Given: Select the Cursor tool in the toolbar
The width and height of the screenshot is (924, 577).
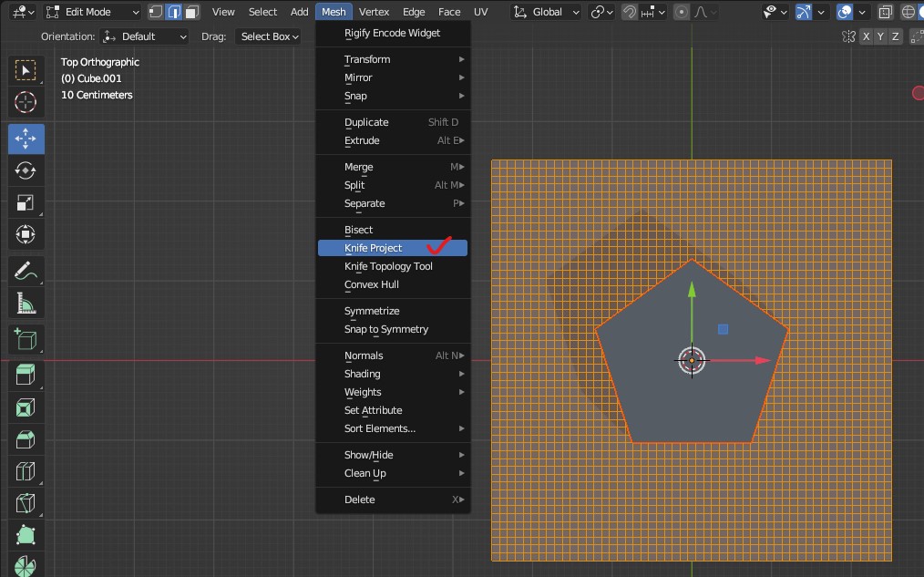Looking at the screenshot, I should click(26, 102).
